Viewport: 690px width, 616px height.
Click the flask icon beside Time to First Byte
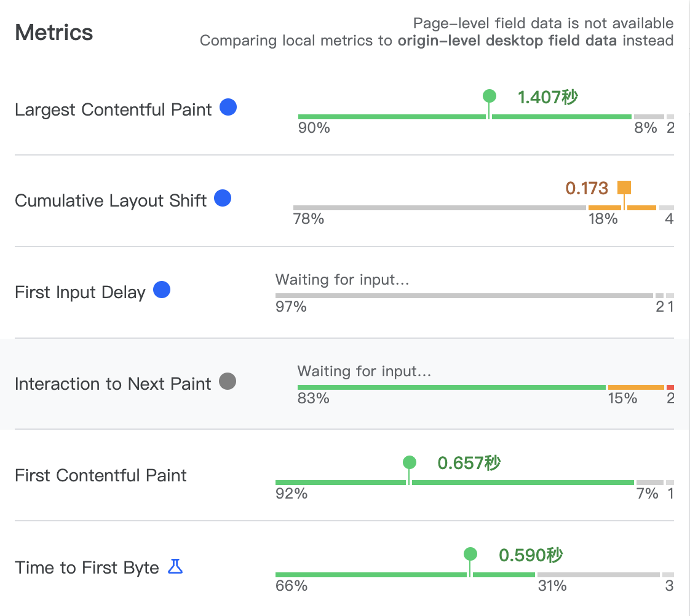click(175, 567)
